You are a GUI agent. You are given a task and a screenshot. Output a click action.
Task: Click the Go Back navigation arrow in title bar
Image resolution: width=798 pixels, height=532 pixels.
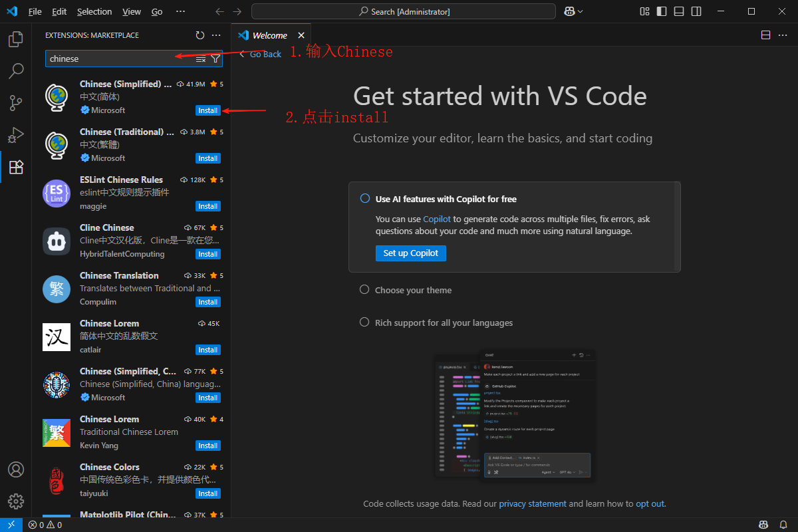click(220, 11)
